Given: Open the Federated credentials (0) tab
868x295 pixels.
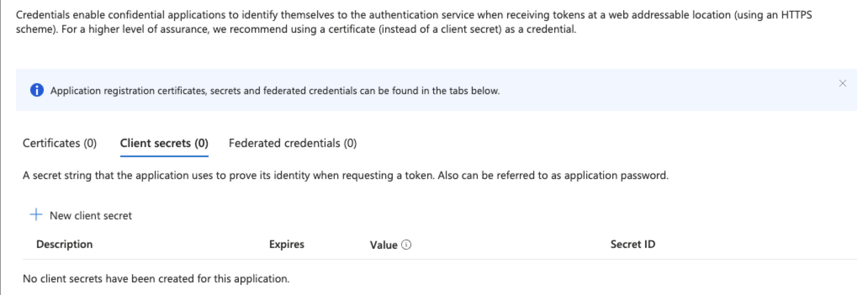Looking at the screenshot, I should 293,143.
